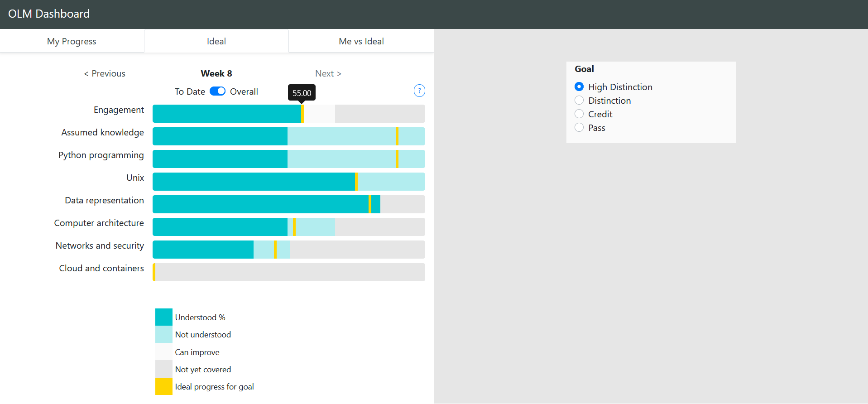The image size is (868, 404).
Task: Select the High Distinction goal
Action: tap(579, 87)
